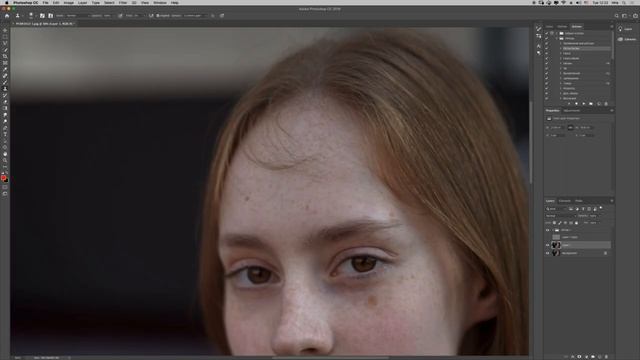Delete the layer using the Layers panel trash icon
The width and height of the screenshot is (640, 360).
point(606,357)
